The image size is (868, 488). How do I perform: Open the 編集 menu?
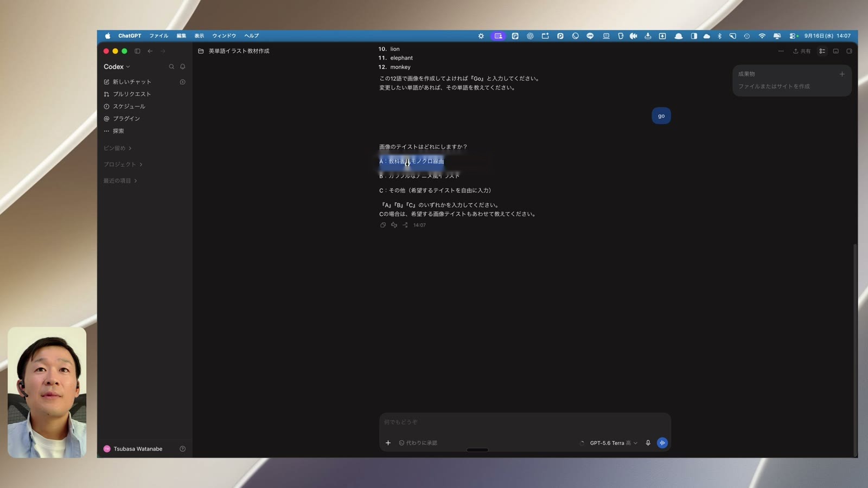point(181,36)
